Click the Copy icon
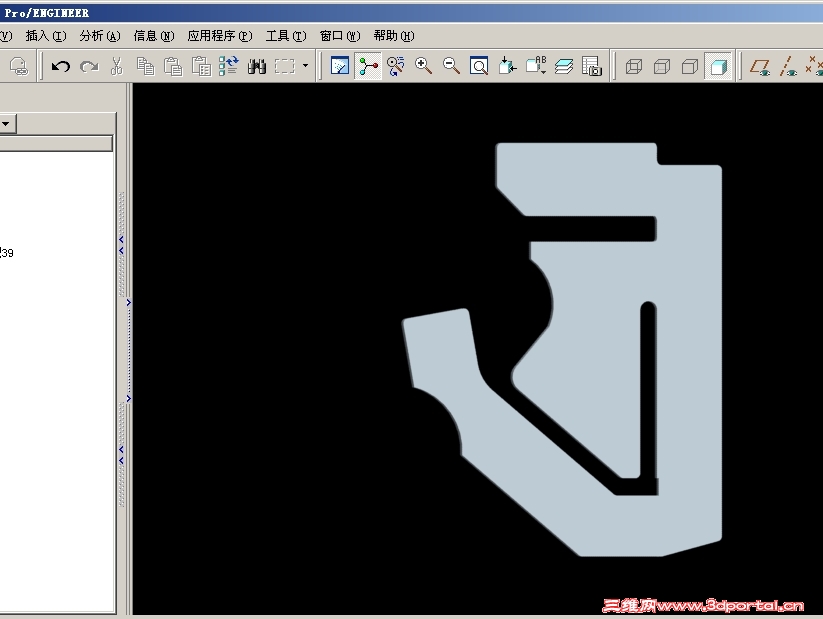The height and width of the screenshot is (619, 823). (x=145, y=66)
